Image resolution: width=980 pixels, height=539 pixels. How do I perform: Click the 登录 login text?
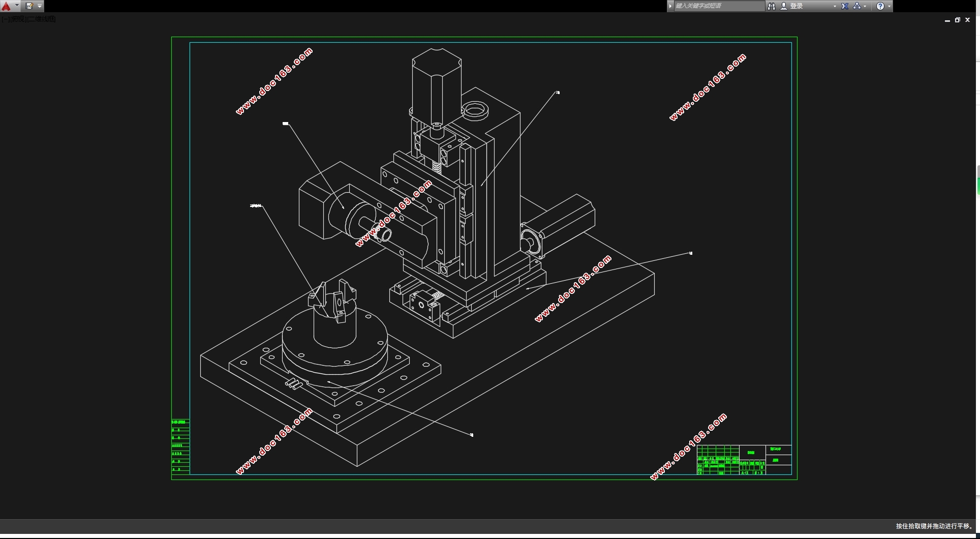(x=797, y=6)
